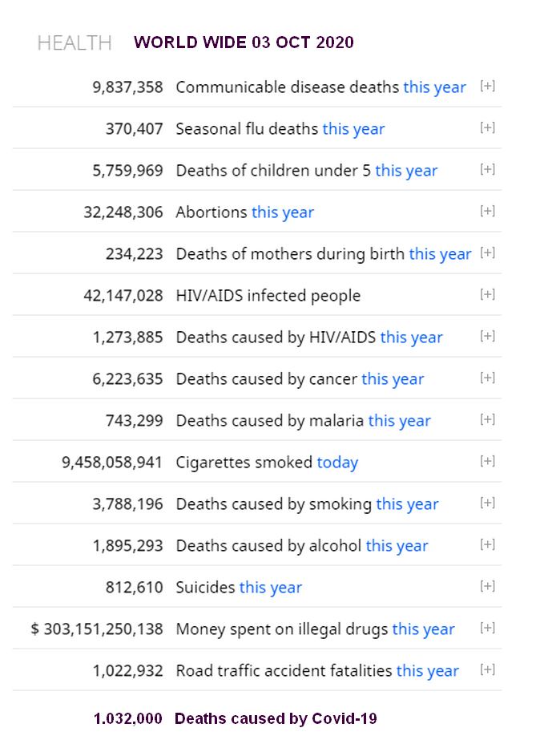This screenshot has width=560, height=748.
Task: Expand the Cigarettes smoked [+] row
Action: click(x=487, y=462)
